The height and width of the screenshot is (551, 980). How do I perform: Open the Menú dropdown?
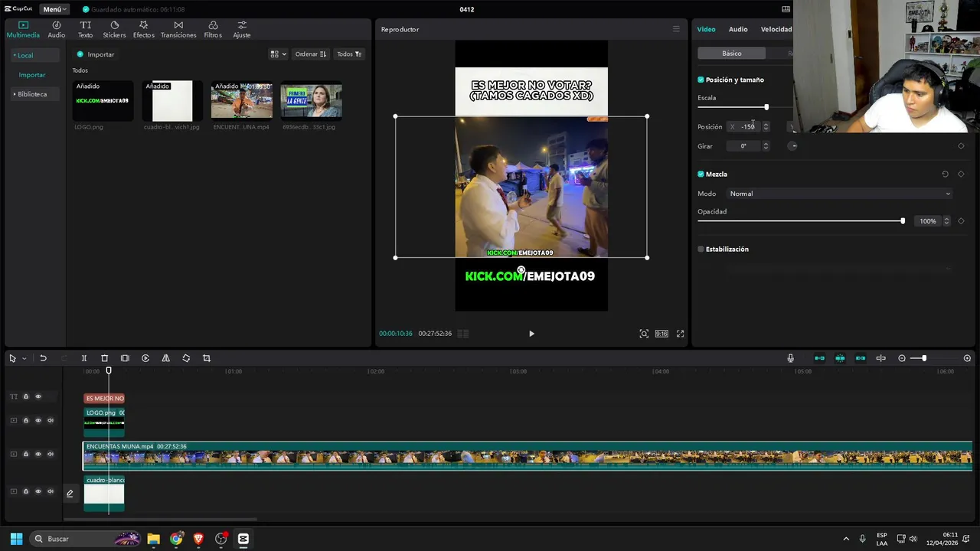click(54, 9)
